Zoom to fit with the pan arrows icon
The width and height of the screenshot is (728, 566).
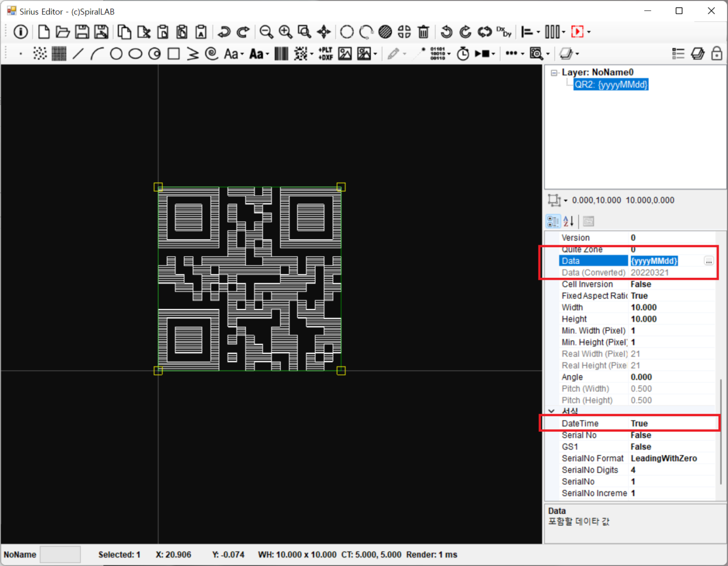coord(324,32)
